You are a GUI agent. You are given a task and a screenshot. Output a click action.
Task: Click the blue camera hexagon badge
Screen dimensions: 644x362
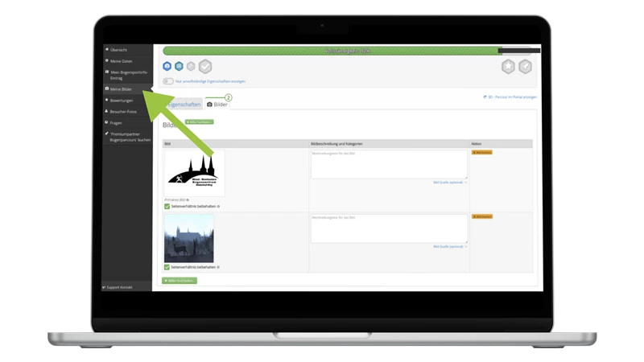tap(167, 66)
